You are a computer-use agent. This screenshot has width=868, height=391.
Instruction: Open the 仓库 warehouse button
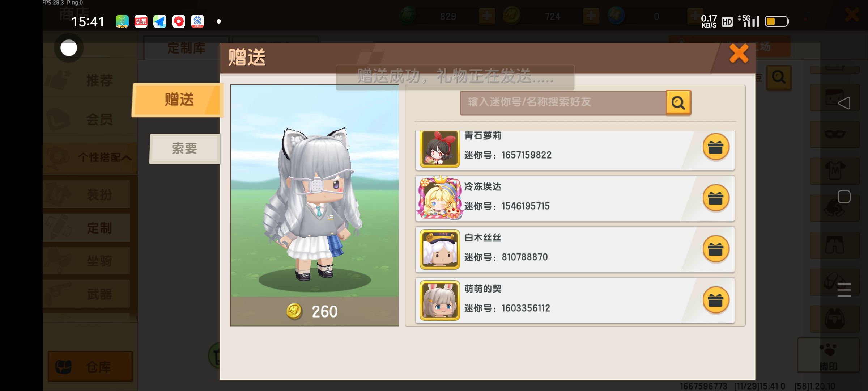point(90,366)
